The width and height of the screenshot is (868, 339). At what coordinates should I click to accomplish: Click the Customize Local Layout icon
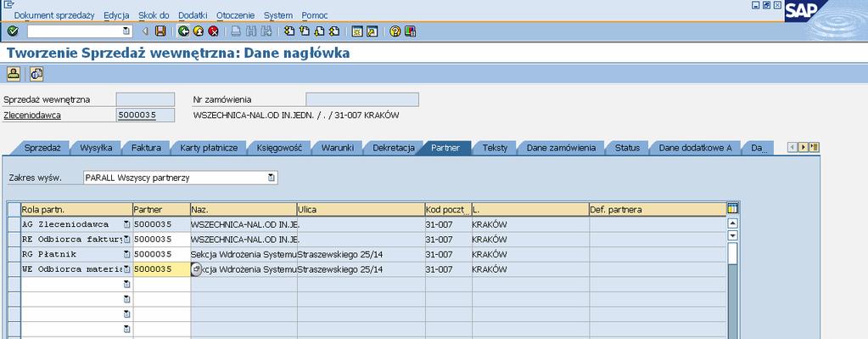click(410, 31)
